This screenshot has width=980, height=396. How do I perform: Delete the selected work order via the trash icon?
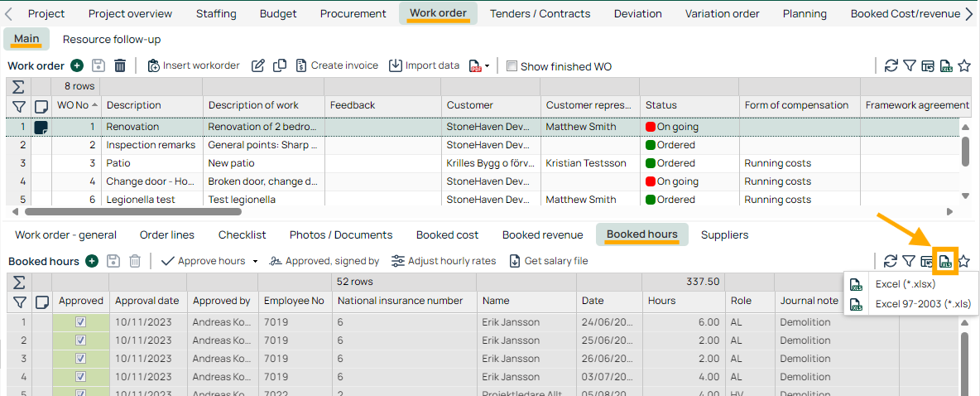click(x=120, y=65)
